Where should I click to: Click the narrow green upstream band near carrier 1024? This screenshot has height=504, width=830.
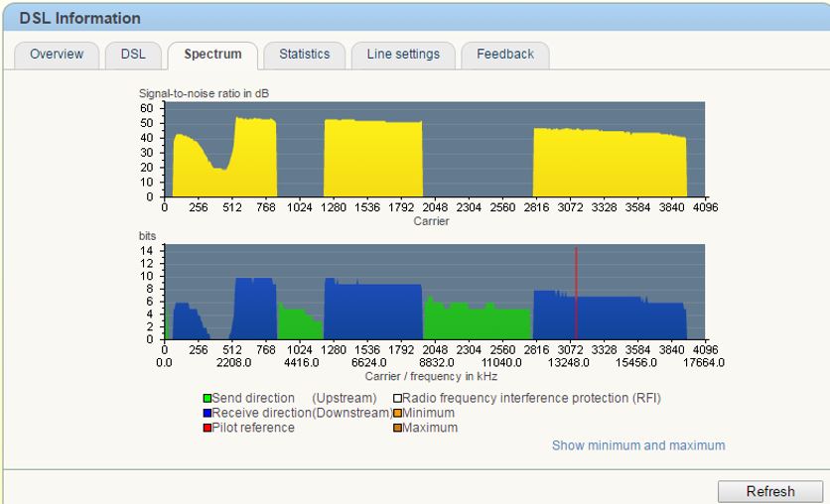click(300, 324)
